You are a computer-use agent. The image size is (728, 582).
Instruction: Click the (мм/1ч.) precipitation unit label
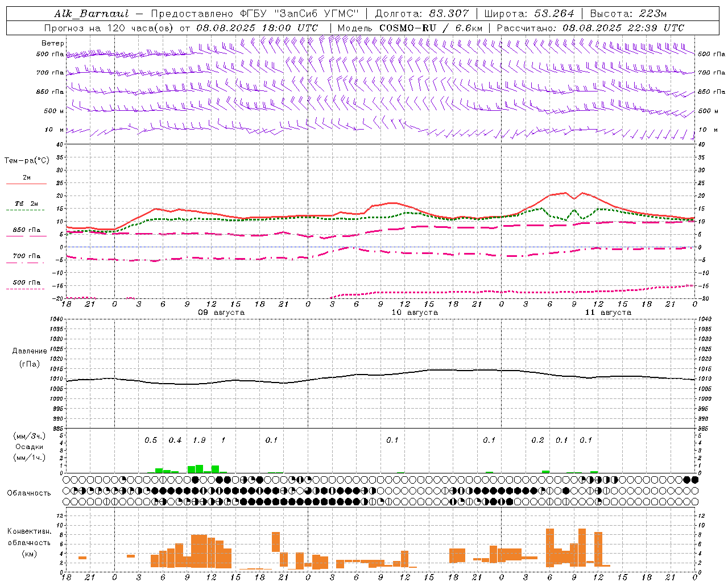coord(30,458)
